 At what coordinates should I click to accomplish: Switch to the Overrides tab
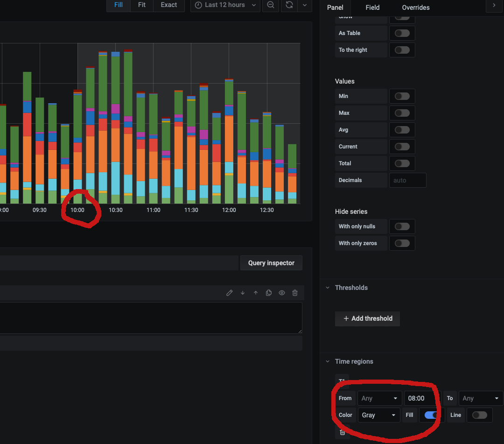click(415, 7)
